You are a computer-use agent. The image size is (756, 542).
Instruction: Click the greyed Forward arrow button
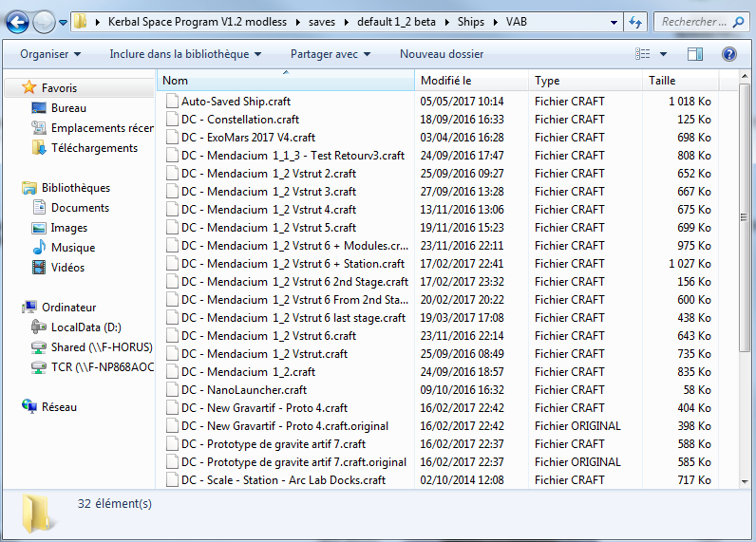(x=44, y=22)
